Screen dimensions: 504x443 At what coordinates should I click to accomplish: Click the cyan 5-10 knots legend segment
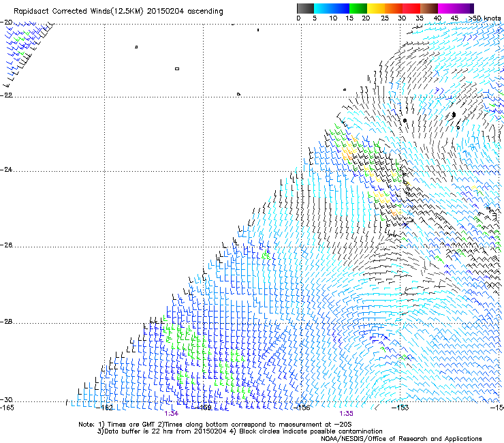323,8
